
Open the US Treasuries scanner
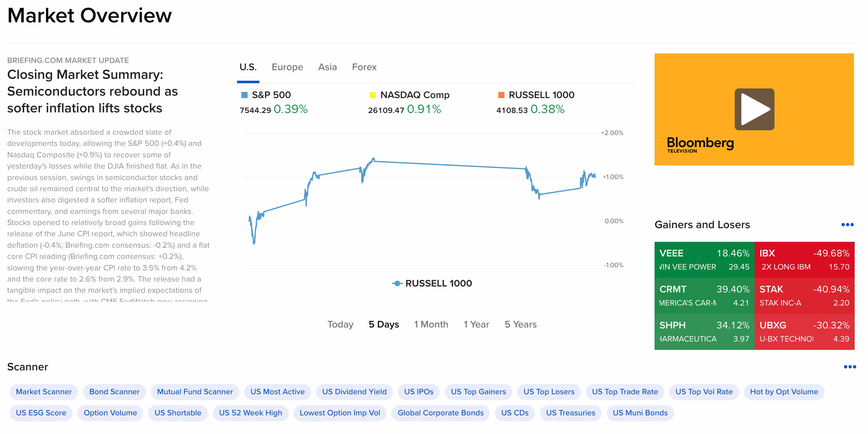tap(570, 413)
